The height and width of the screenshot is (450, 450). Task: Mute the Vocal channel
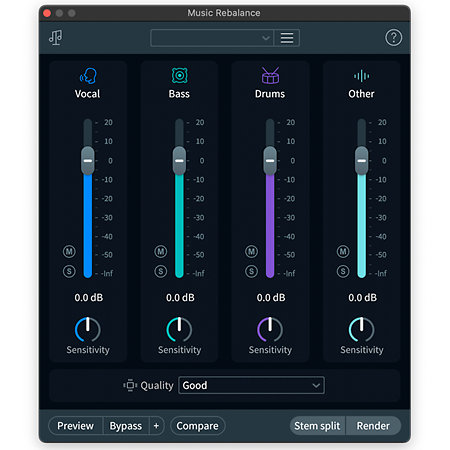[69, 251]
